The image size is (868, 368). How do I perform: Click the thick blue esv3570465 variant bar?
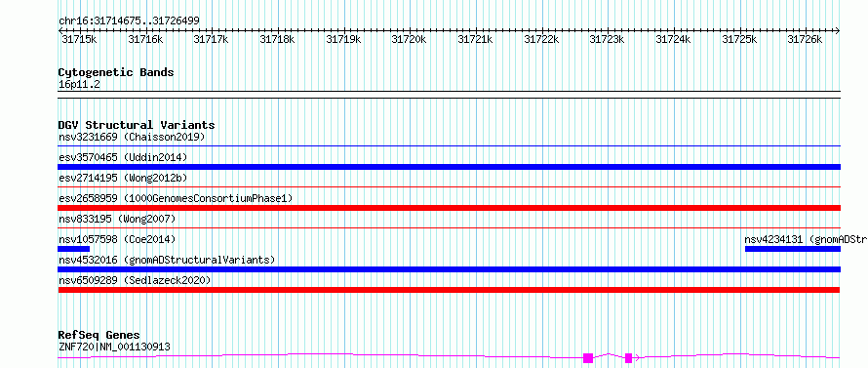coord(450,167)
